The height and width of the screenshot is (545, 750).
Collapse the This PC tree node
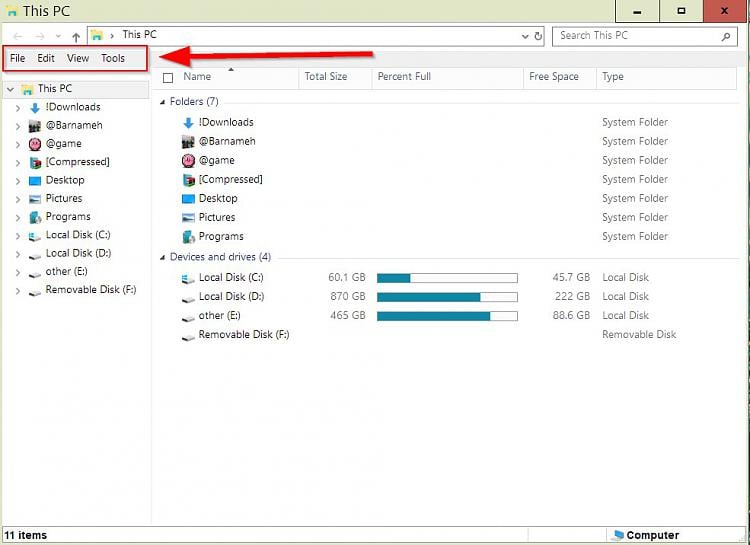click(x=11, y=89)
